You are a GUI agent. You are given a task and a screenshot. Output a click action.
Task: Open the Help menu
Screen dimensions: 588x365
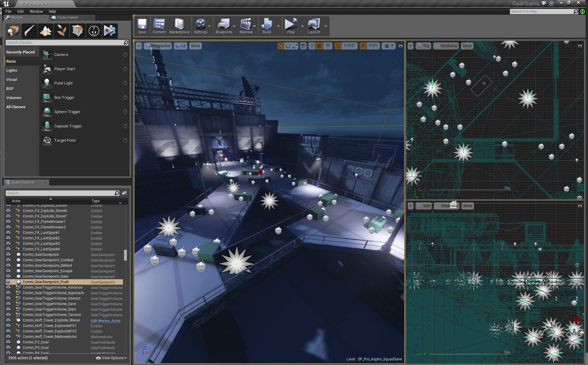pos(52,11)
